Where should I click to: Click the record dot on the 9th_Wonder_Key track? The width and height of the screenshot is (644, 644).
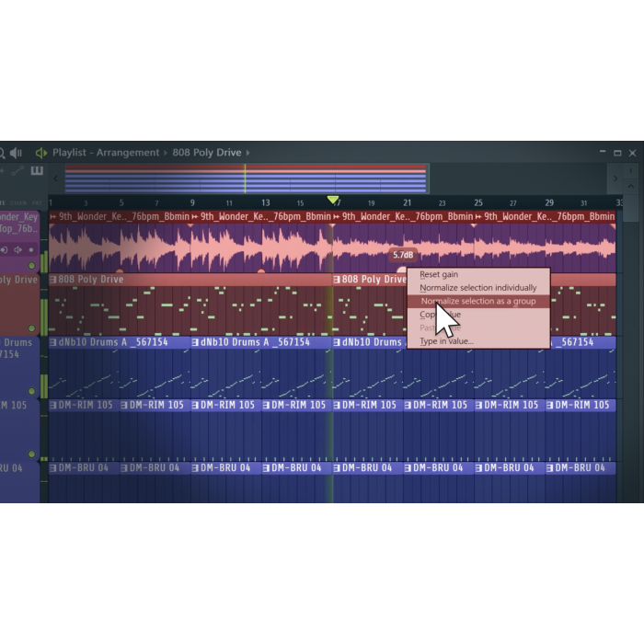click(30, 249)
